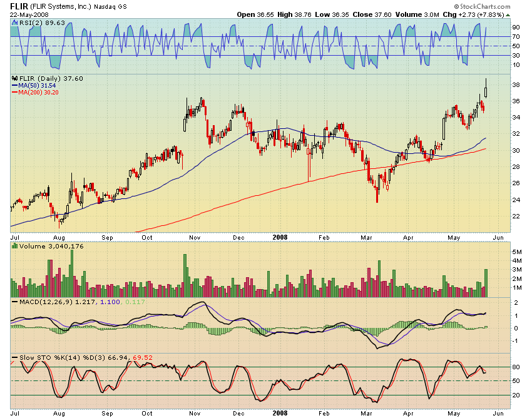
Task: Click the Volume 3,040,176 label
Action: click(x=51, y=246)
